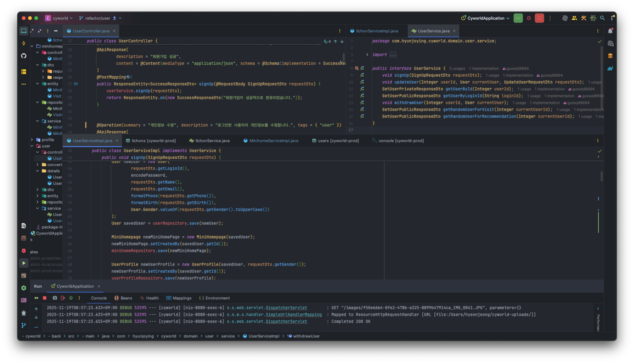Select the Health tab in Run panel
The image size is (634, 364).
click(149, 298)
